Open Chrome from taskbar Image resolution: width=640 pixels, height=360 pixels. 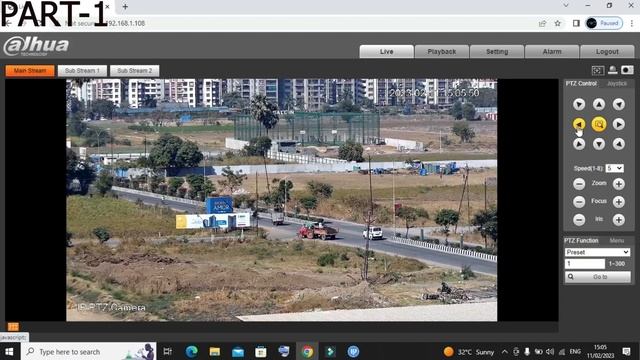click(x=307, y=351)
